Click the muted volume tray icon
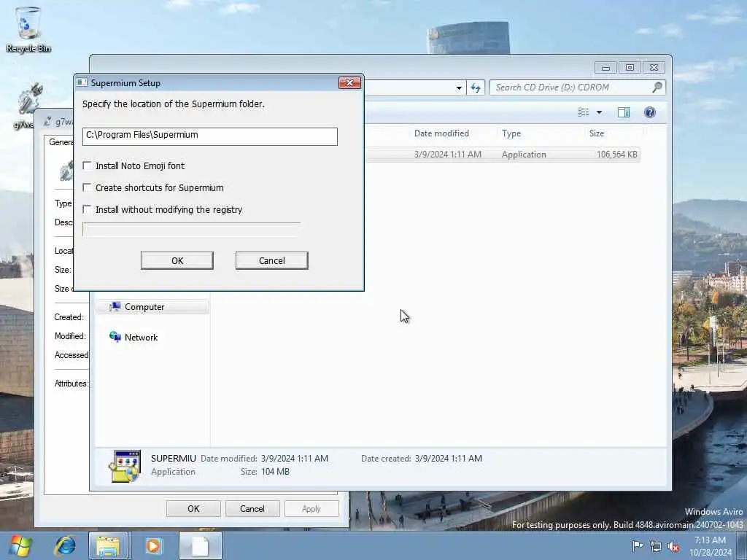Image resolution: width=747 pixels, height=560 pixels. point(673,547)
